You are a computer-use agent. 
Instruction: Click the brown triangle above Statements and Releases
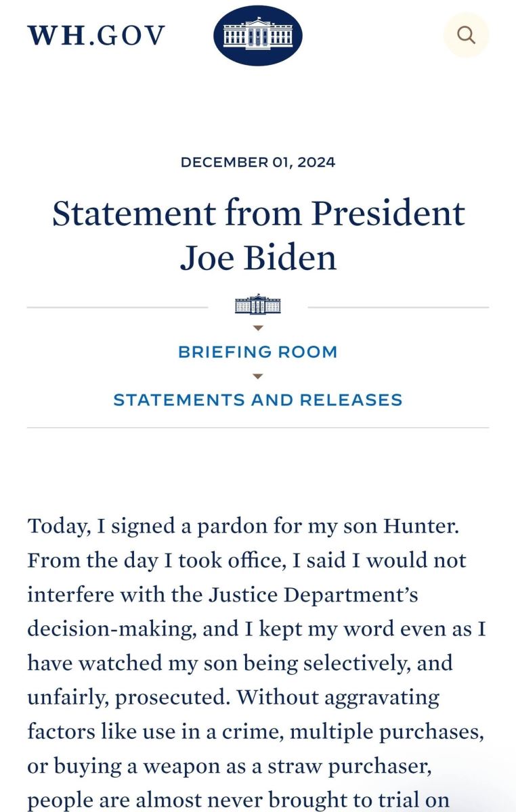[x=258, y=376]
